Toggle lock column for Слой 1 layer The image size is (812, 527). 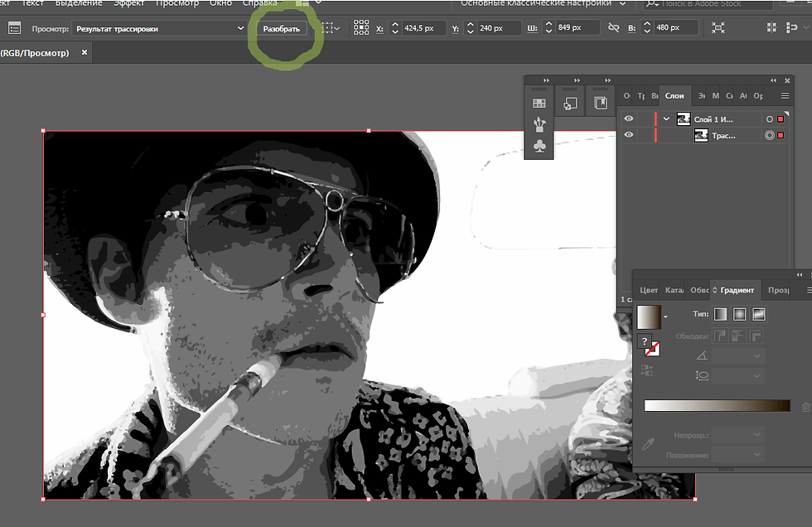645,119
